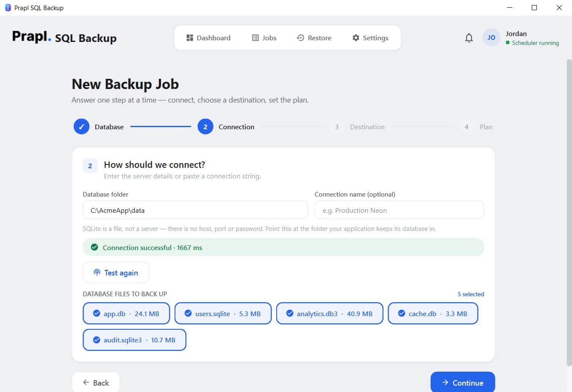Viewport: 572px width, 392px height.
Task: Maximize the Prapl SQL Backup window
Action: click(x=534, y=8)
